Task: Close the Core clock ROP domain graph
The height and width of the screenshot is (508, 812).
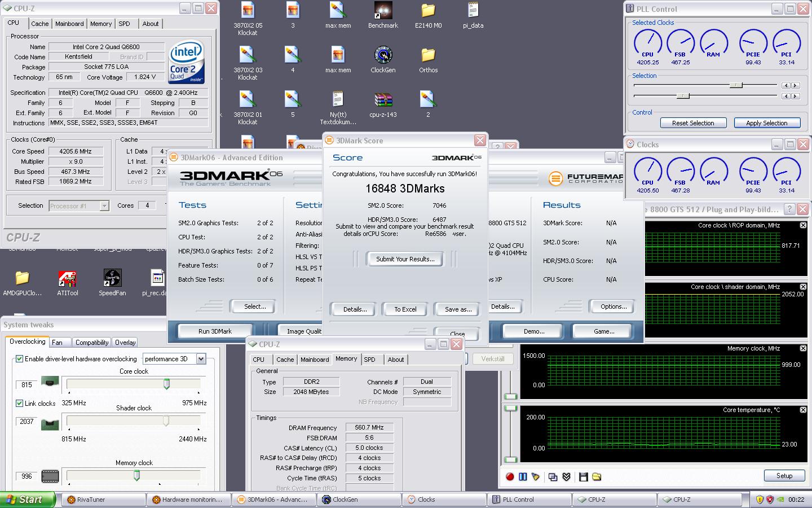Action: [803, 225]
